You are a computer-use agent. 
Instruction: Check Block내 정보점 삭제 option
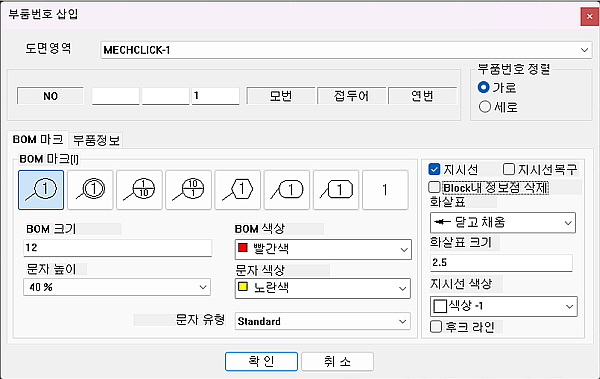click(434, 187)
